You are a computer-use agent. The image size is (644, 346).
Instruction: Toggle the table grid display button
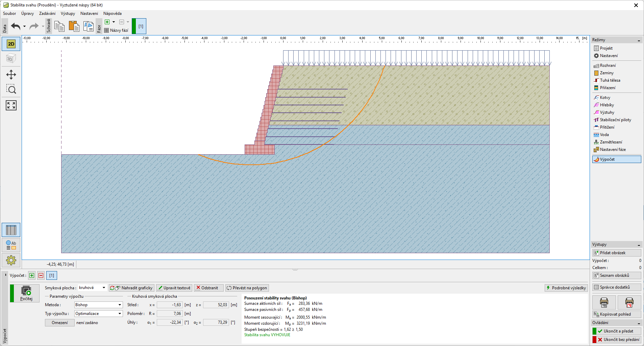coord(11,230)
